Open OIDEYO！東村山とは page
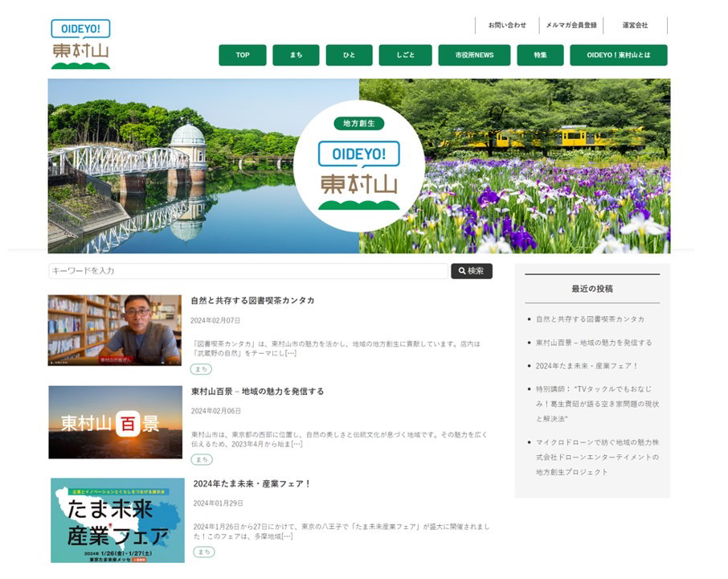This screenshot has height=579, width=728. pyautogui.click(x=618, y=55)
